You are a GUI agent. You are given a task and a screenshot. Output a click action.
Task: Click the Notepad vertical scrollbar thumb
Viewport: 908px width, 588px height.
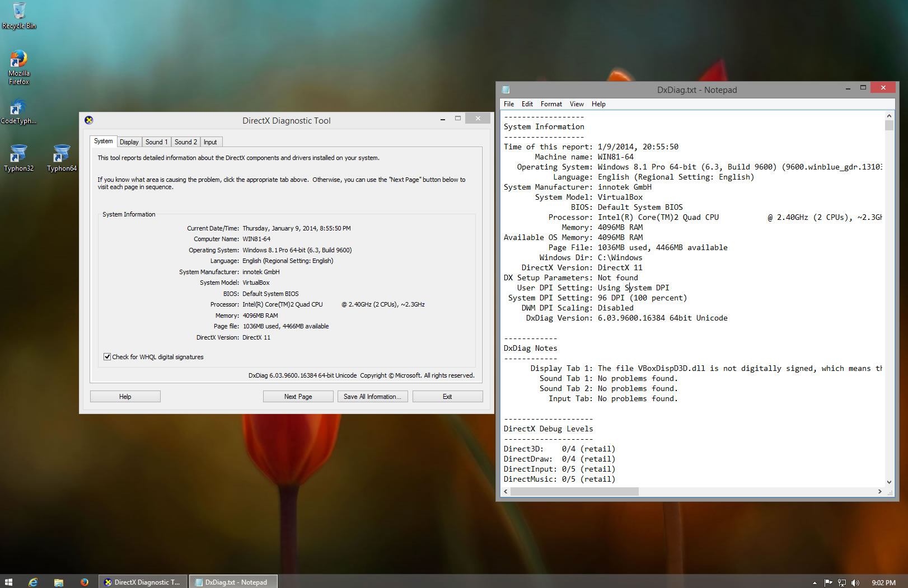(x=889, y=125)
